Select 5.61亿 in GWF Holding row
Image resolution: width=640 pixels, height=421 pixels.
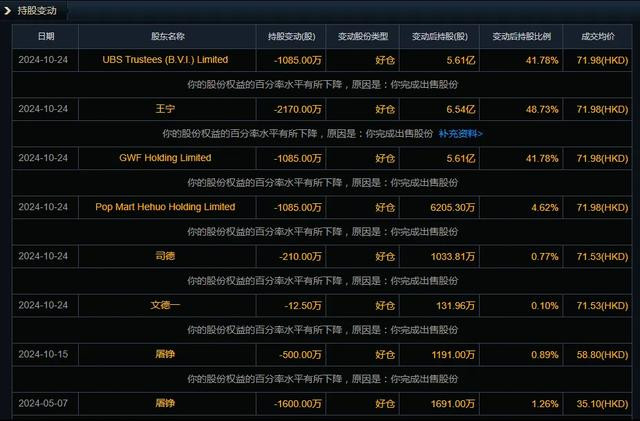[461, 158]
